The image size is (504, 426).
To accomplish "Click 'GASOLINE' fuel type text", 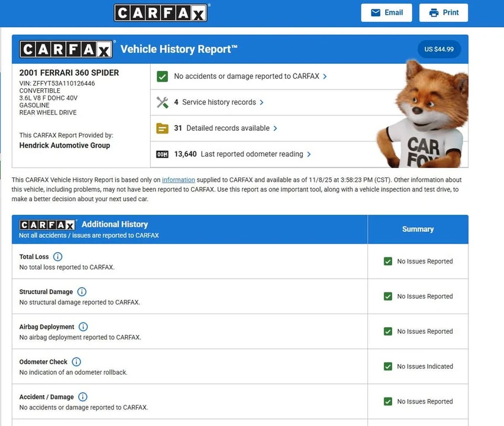I will (34, 105).
